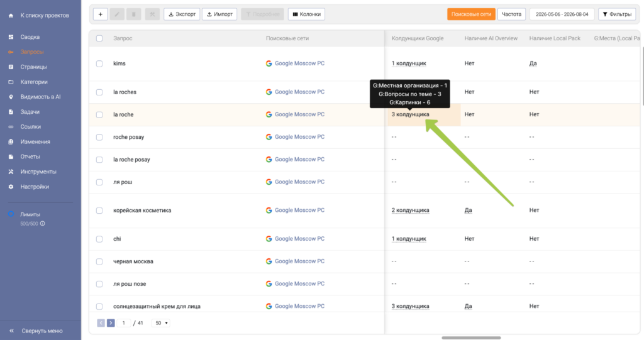Click the trash delete toolbar icon
The width and height of the screenshot is (644, 340).
tap(133, 14)
